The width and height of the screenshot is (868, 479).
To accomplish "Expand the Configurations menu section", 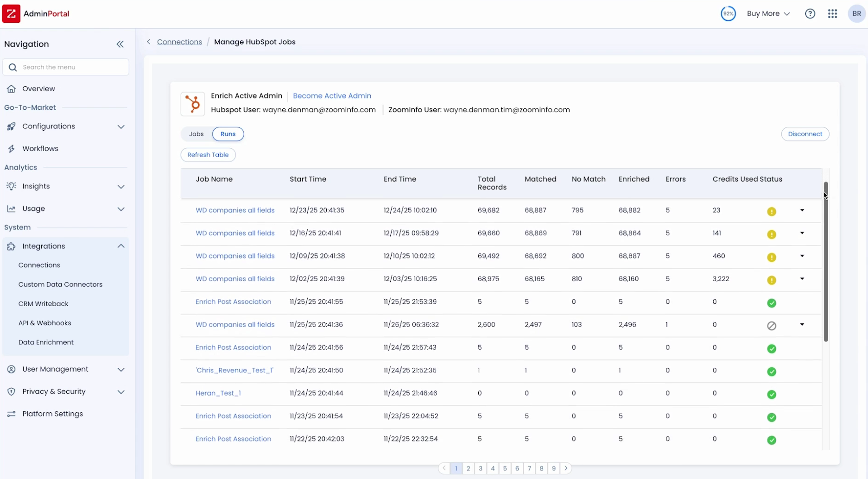I will 121,126.
